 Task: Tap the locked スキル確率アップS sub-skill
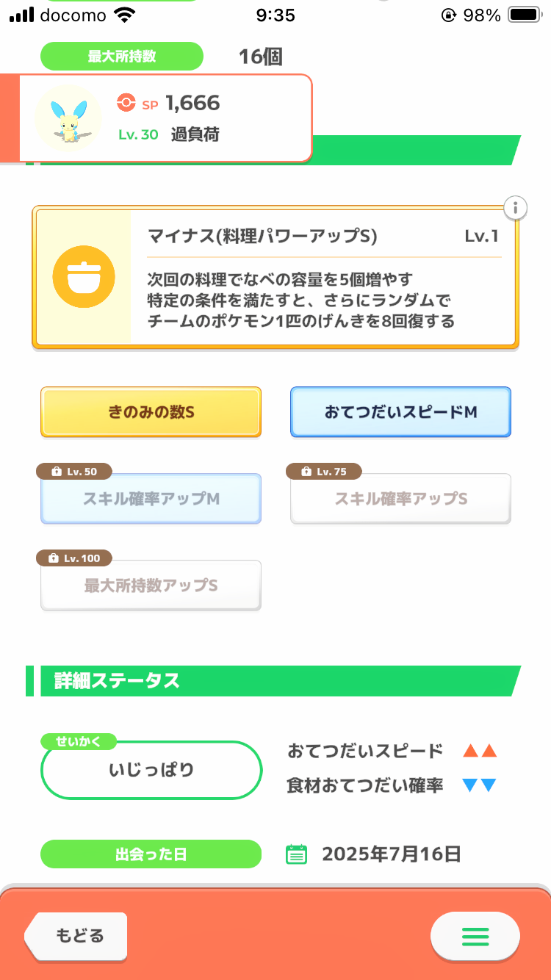click(400, 500)
